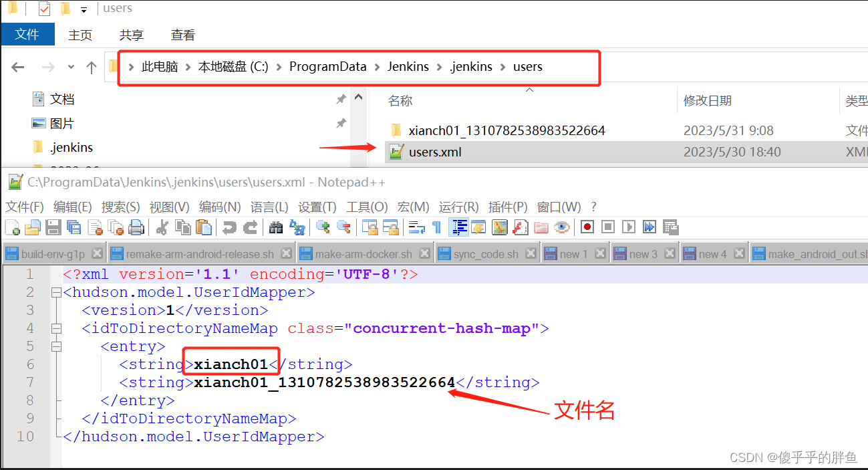
Task: Switch to the 查看 ribbon tab
Action: pos(183,35)
